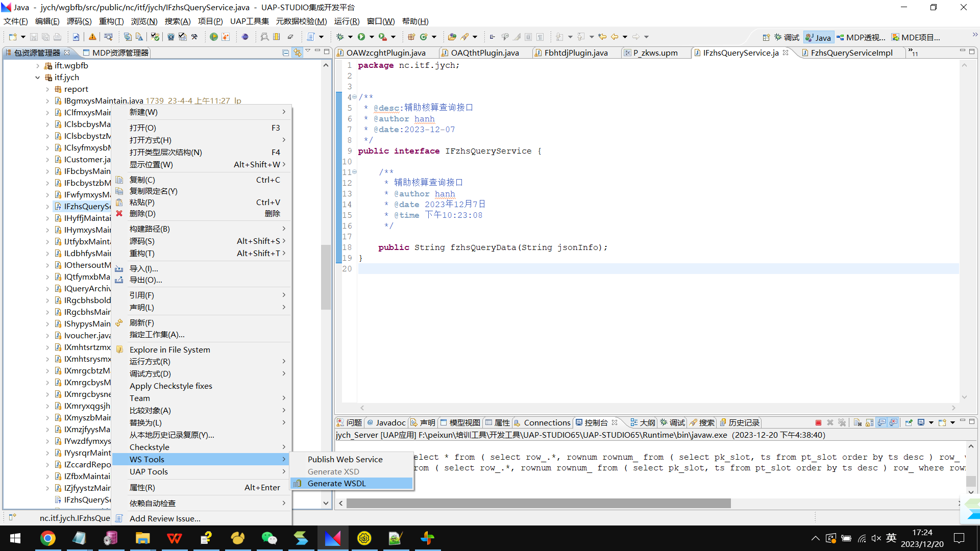Click the New Java package icon

[x=411, y=37]
